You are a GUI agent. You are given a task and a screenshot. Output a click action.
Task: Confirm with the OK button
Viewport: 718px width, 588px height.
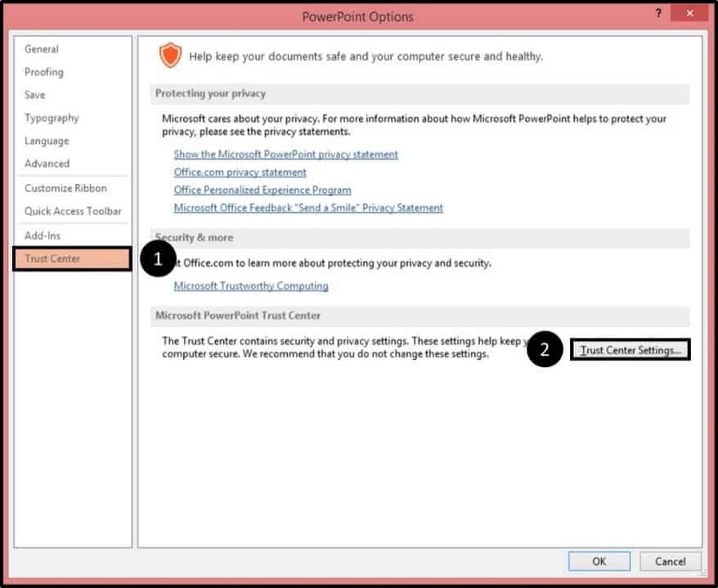(x=599, y=562)
